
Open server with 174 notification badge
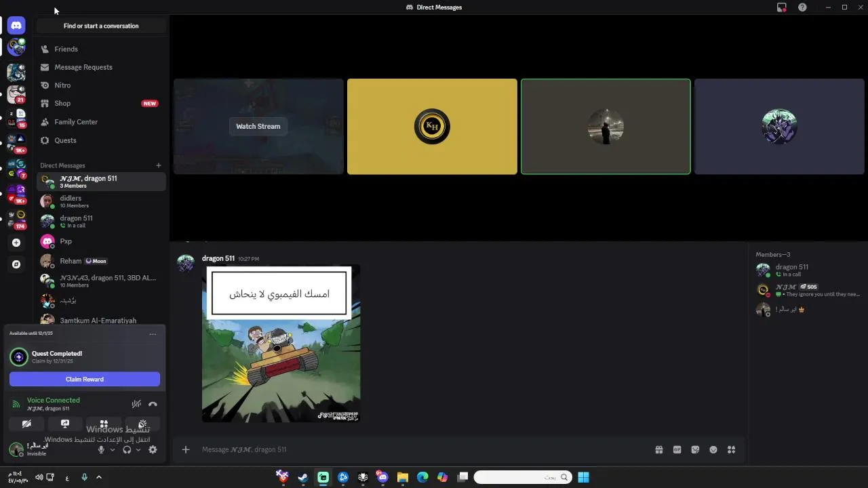pyautogui.click(x=16, y=219)
